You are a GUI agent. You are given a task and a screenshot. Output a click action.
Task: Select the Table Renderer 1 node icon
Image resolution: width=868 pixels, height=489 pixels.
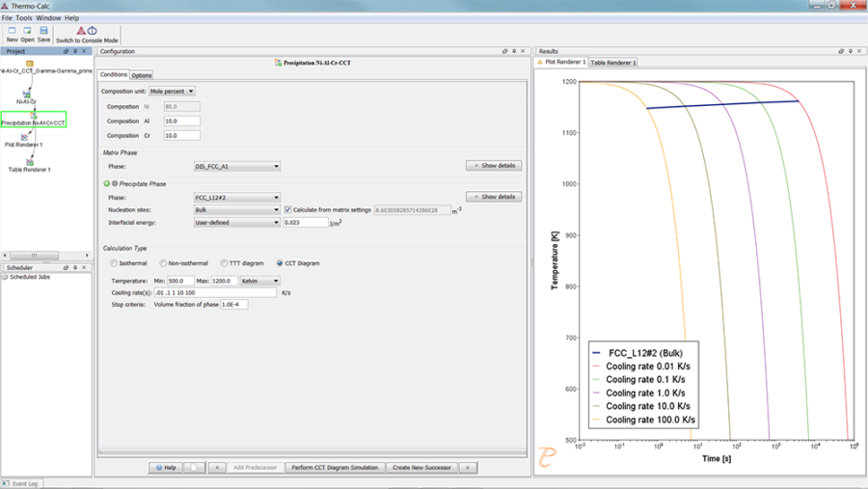(29, 162)
